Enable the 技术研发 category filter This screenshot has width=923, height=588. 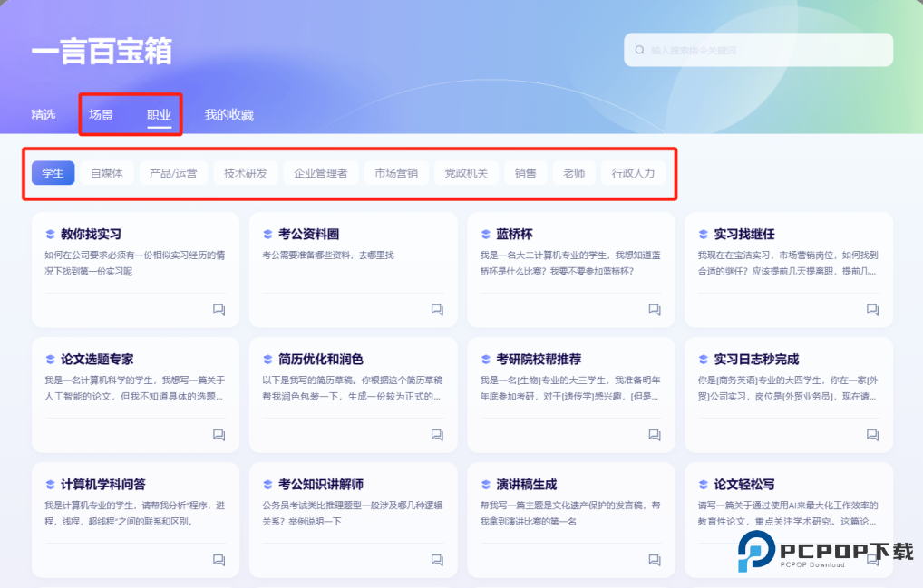point(245,172)
